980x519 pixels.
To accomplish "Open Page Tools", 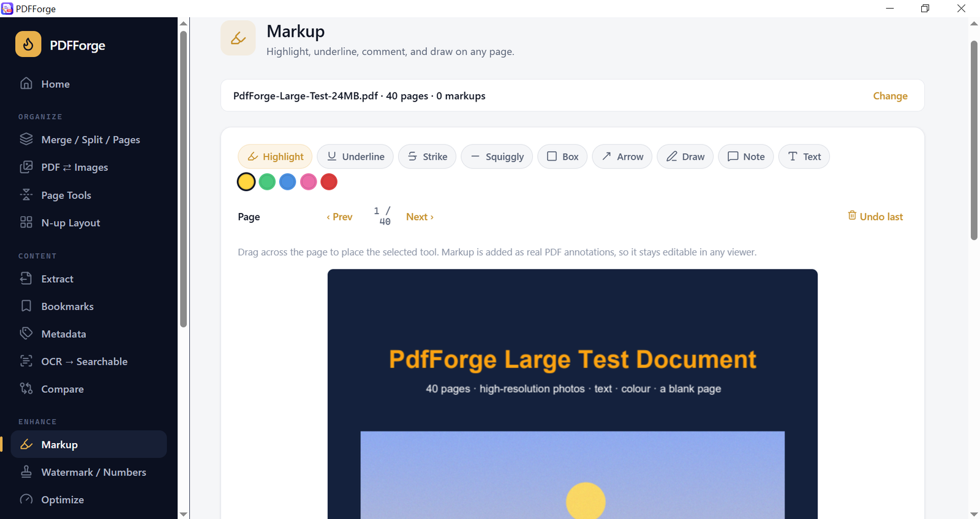I will pyautogui.click(x=89, y=195).
